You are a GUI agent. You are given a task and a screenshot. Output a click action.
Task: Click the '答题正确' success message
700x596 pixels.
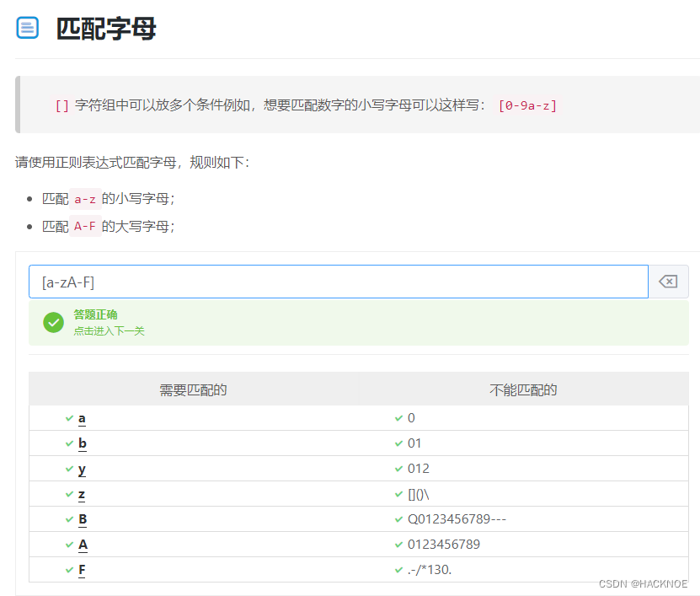pos(95,314)
